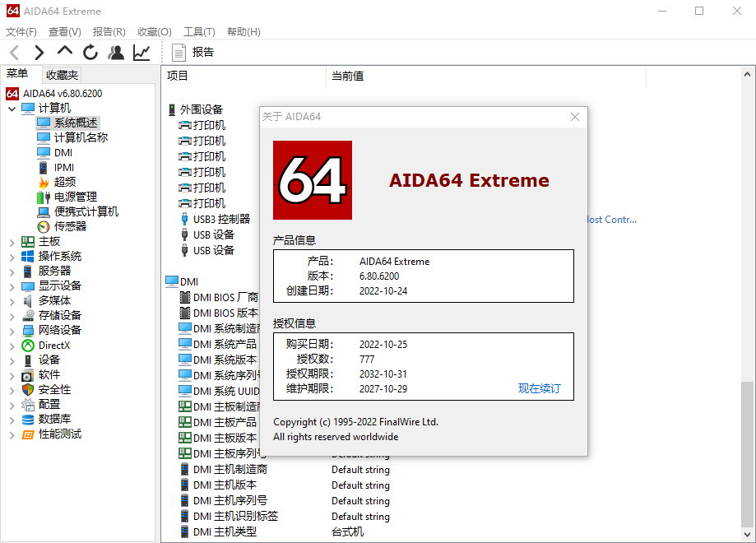Screen dimensions: 756x543
Task: Select the DirectX Xbox icon
Action: tap(28, 346)
